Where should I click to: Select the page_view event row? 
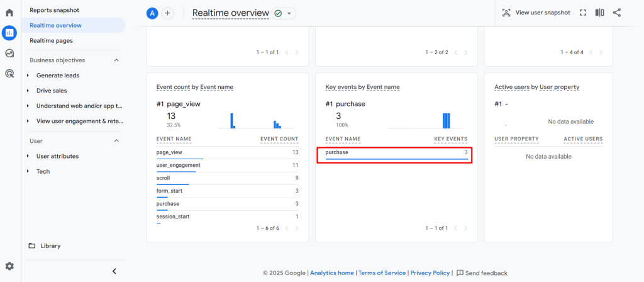click(x=227, y=153)
